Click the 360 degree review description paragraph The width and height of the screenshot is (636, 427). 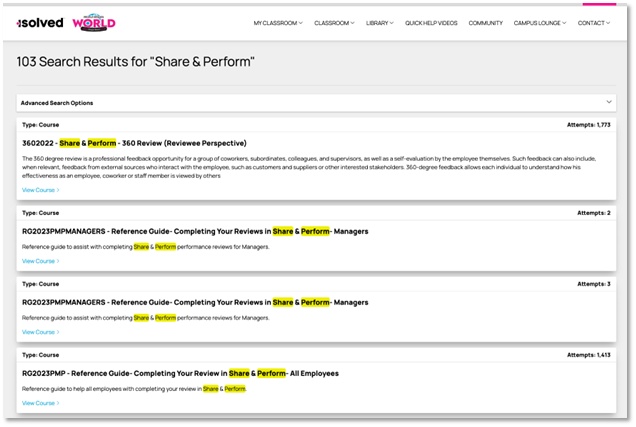(x=309, y=167)
